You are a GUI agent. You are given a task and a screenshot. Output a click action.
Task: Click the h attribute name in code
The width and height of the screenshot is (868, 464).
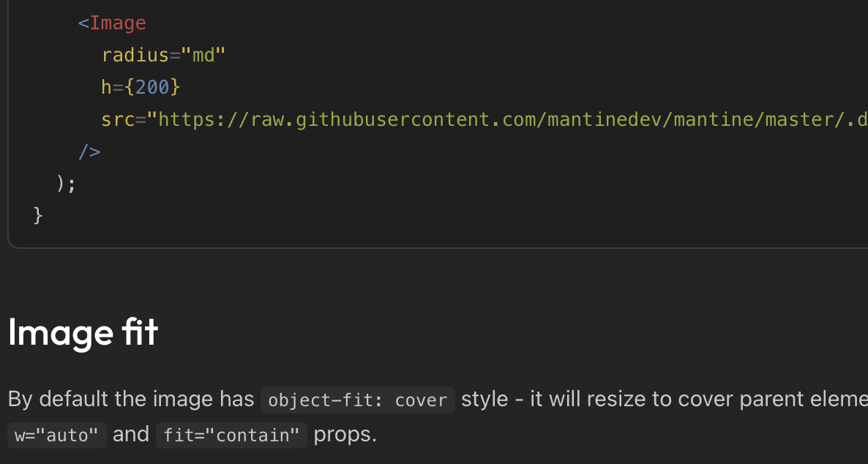point(107,88)
